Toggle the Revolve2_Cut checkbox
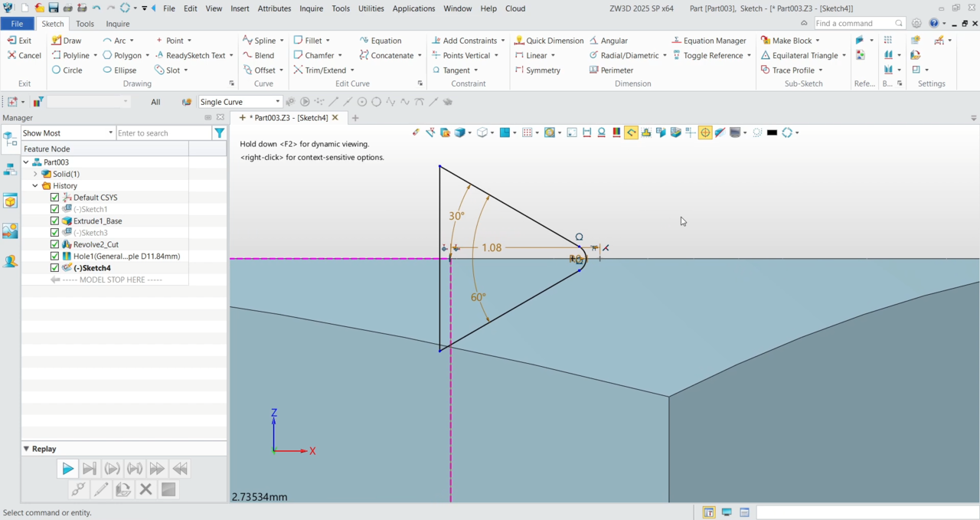980x520 pixels. coord(54,244)
